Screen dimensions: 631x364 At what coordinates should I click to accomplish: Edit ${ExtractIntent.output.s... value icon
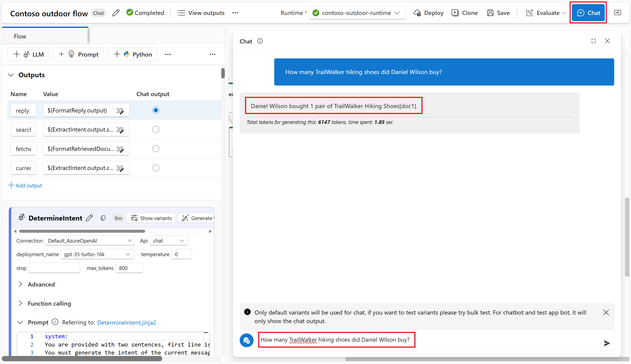120,130
